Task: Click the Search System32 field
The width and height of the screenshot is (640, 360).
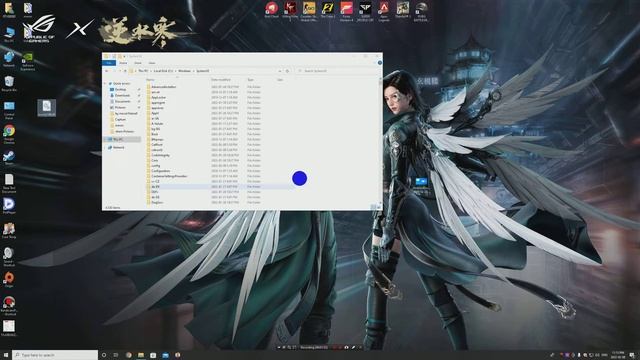Action: [337, 71]
